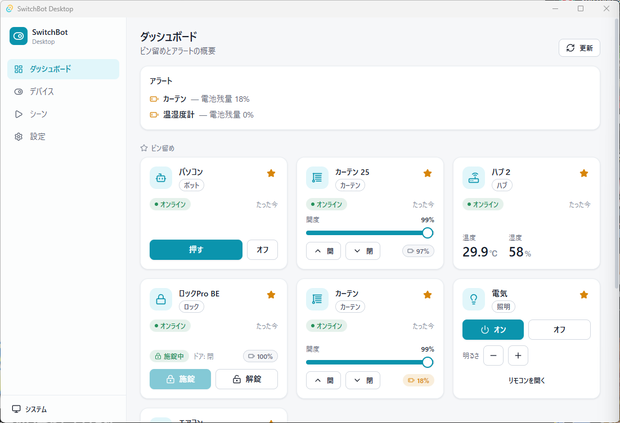Click the シーン play icon in sidebar
Image resolution: width=620 pixels, height=423 pixels.
coord(19,114)
